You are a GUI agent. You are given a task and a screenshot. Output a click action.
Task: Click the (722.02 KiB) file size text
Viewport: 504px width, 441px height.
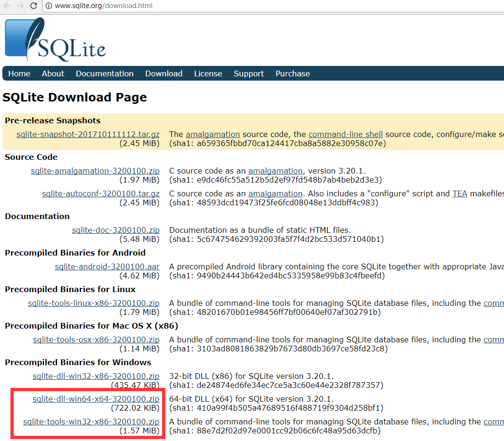coord(135,408)
